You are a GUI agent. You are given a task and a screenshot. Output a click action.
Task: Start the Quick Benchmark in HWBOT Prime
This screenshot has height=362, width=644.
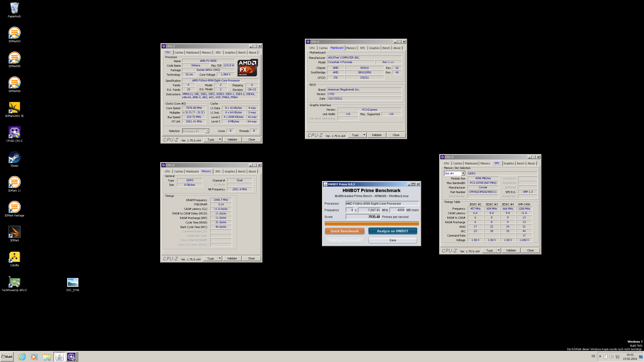point(345,231)
